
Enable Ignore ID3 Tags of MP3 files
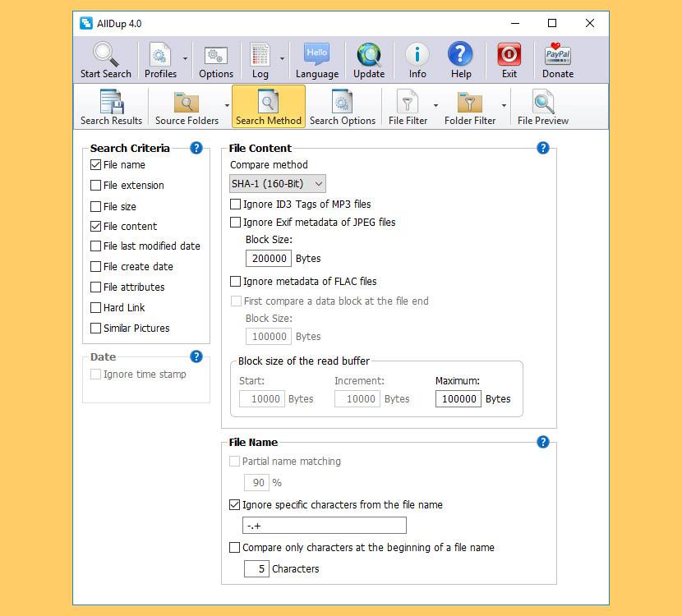pyautogui.click(x=235, y=204)
